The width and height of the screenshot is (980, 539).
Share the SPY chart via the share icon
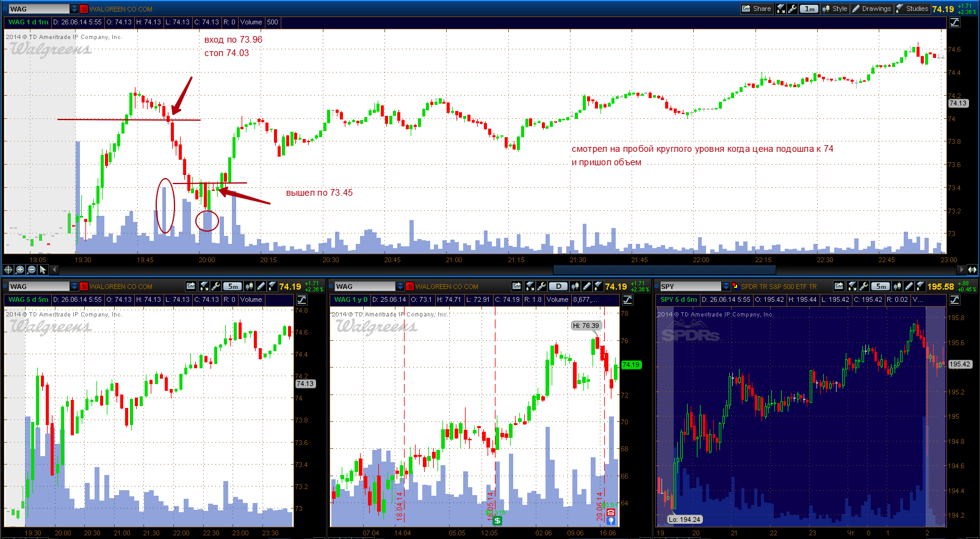839,286
